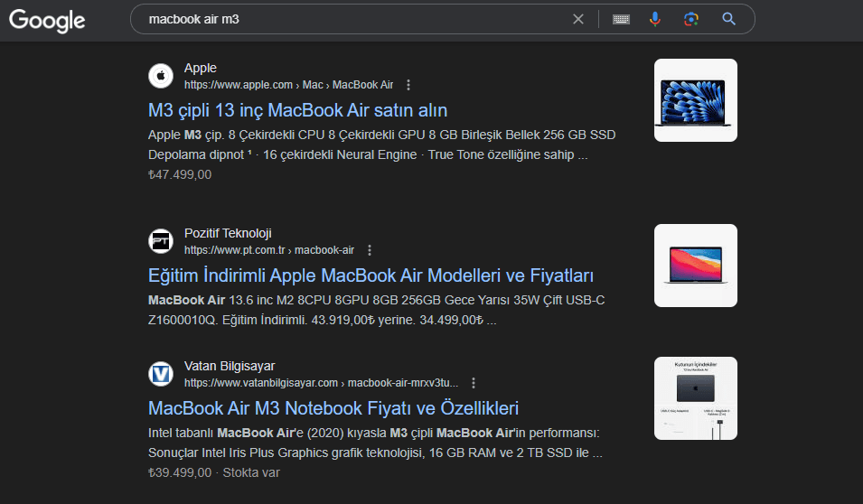This screenshot has width=863, height=504.
Task: Click the vatanbilgisayar.com URL breadcrumb
Action: coord(321,383)
